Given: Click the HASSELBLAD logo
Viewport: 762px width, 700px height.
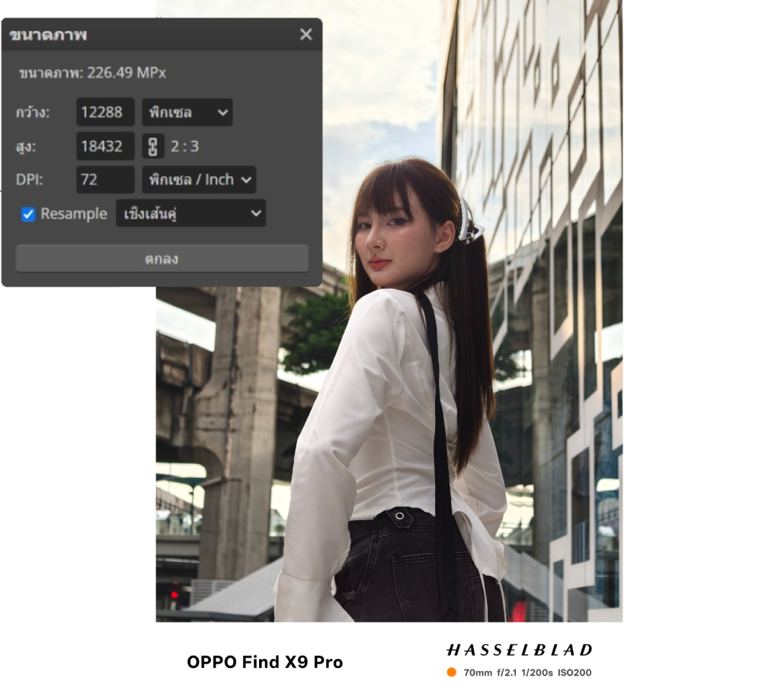Looking at the screenshot, I should click(519, 650).
